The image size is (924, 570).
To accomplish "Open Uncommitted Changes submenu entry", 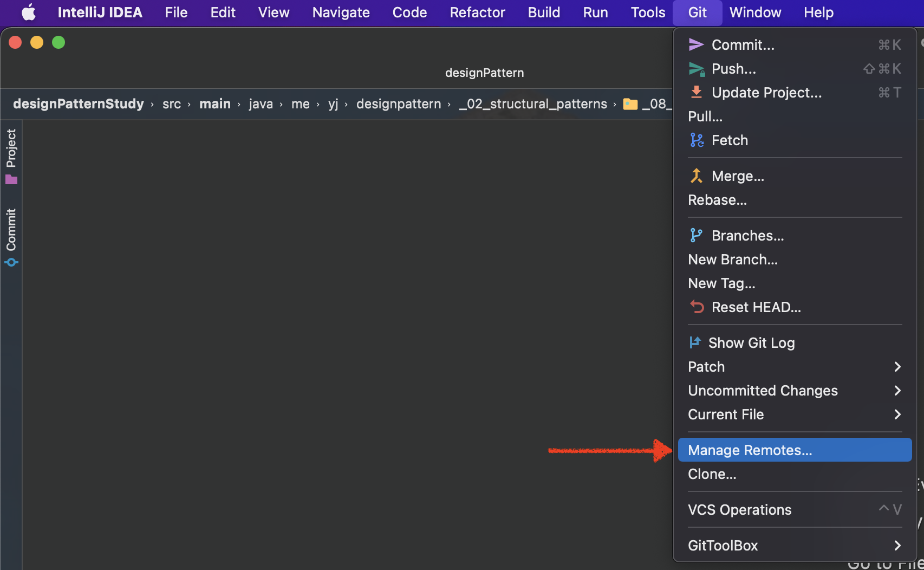I will coord(795,391).
